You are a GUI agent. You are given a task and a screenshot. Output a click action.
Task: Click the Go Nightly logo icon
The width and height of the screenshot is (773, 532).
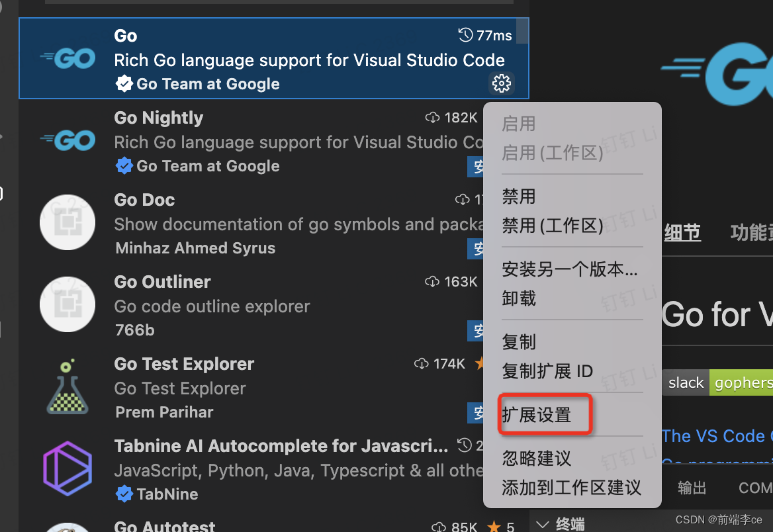[68, 140]
